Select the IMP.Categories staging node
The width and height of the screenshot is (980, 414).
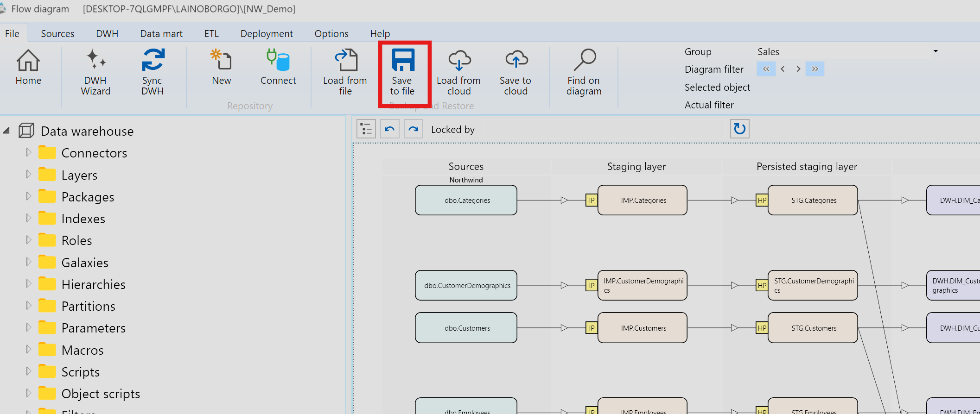(x=643, y=200)
